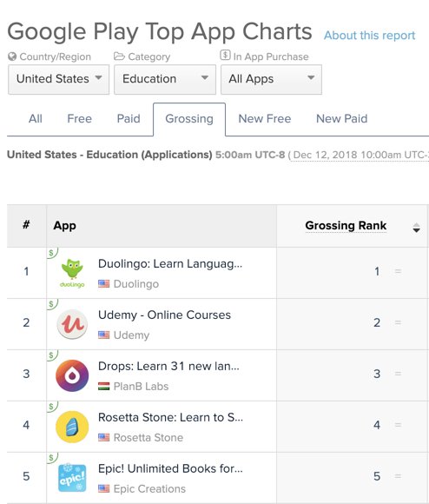Open the United States country dropdown

[x=59, y=79]
